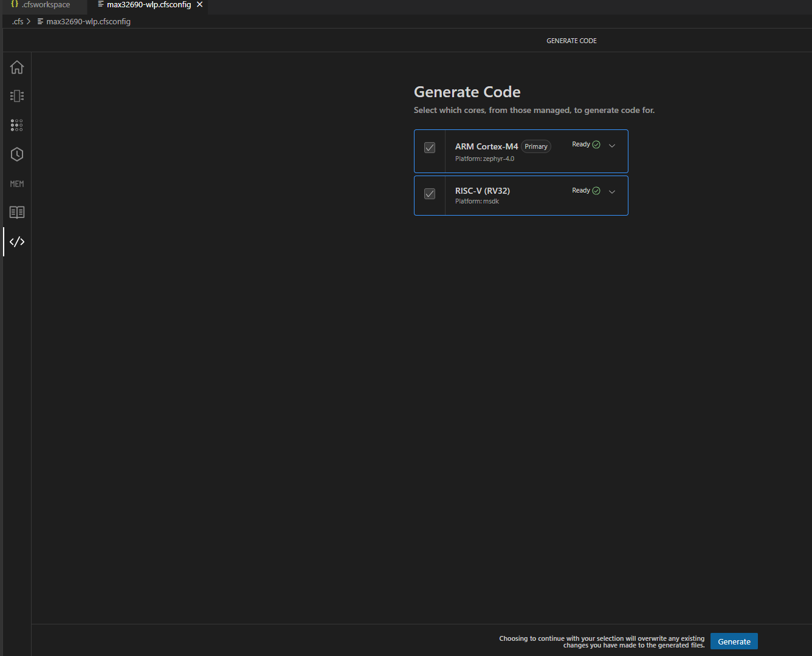Uncheck the RISC-V (RV32) core checkbox
Image resolution: width=812 pixels, height=656 pixels.
[430, 194]
